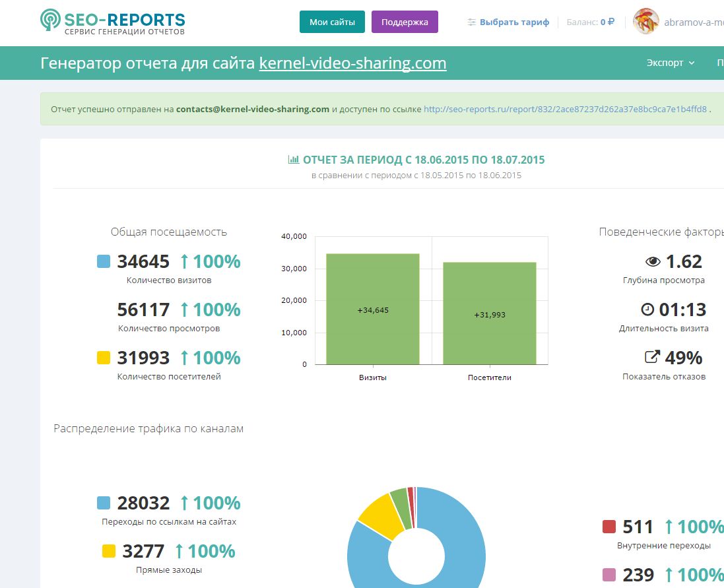Click the Визиты bar in the chart
This screenshot has height=588, width=724.
click(373, 310)
